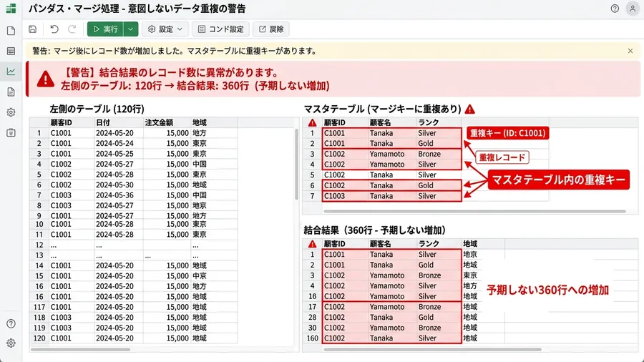
Task: Open the 設定 dropdown
Action: click(x=165, y=29)
